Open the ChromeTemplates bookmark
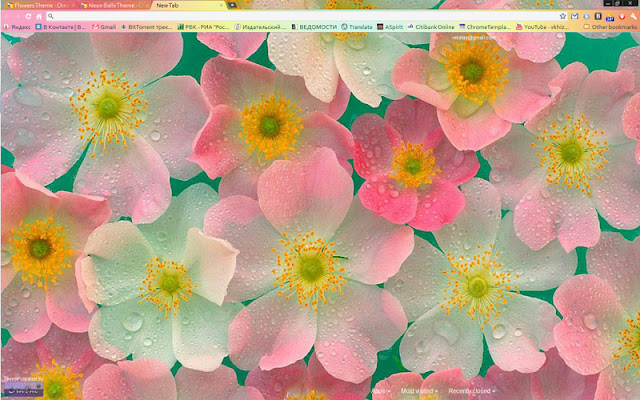Image resolution: width=640 pixels, height=400 pixels. [x=485, y=27]
